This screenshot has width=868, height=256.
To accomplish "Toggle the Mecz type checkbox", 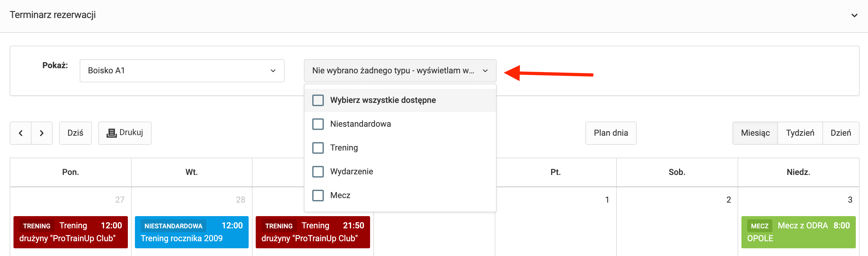I will coord(318,196).
